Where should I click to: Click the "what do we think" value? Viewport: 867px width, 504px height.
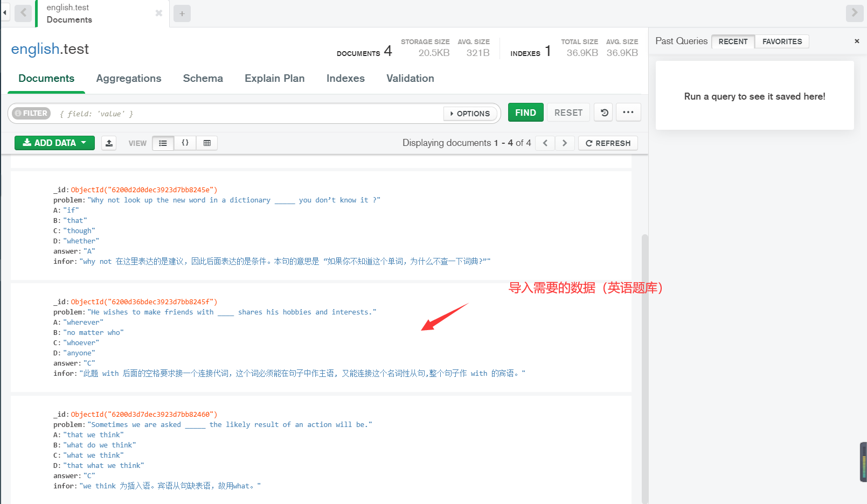99,445
